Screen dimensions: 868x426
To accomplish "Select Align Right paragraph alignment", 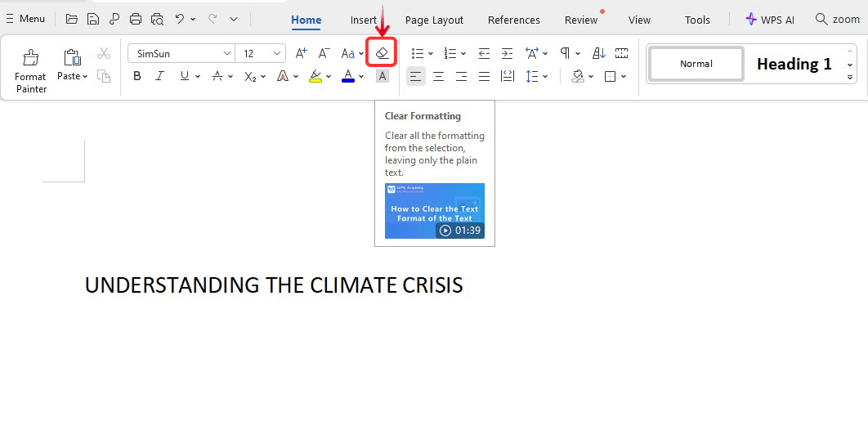I will (x=461, y=76).
